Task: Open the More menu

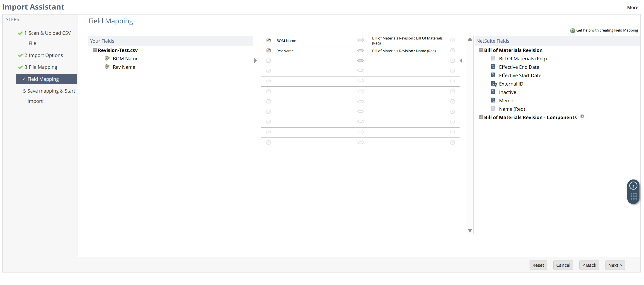Action: tap(632, 7)
